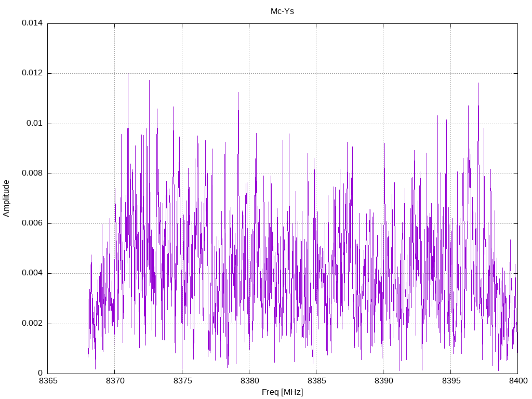Click the 0.014 y-axis tick label

coord(32,23)
